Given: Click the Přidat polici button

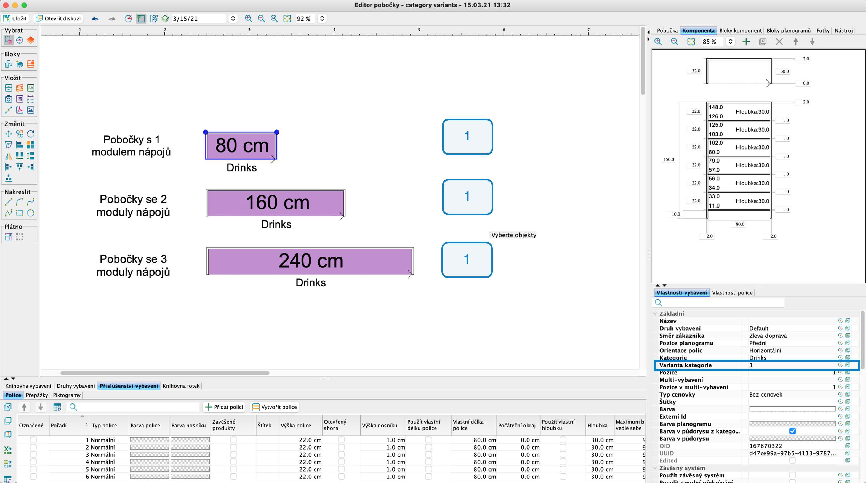Looking at the screenshot, I should pos(224,407).
